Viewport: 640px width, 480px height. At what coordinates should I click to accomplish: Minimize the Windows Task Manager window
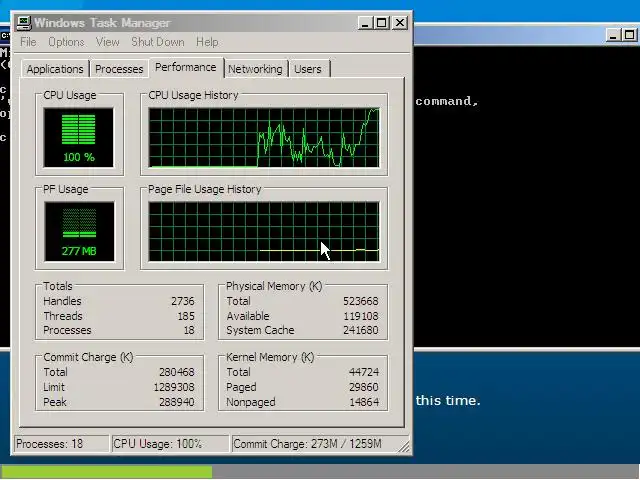pos(365,23)
